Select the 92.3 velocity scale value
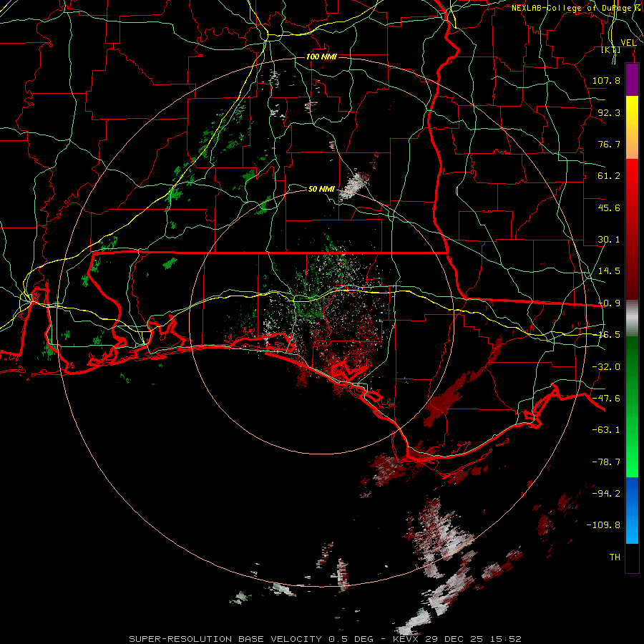Image resolution: width=644 pixels, height=644 pixels. click(609, 112)
